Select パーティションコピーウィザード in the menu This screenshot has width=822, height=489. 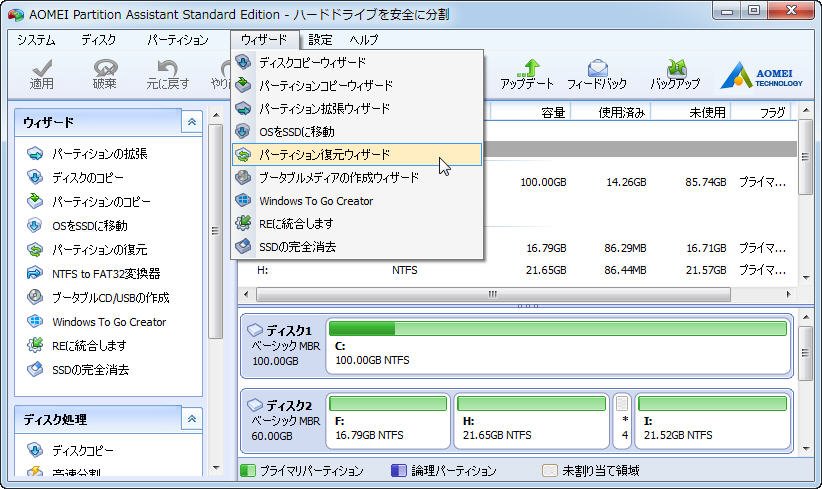point(356,85)
